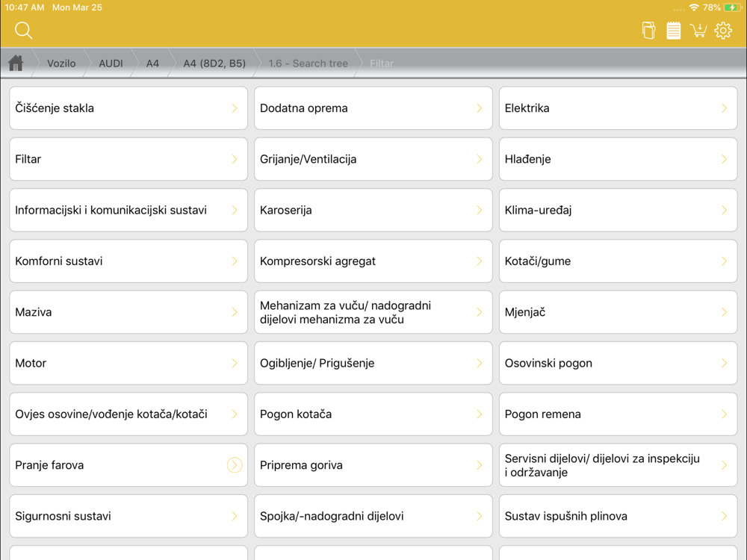Open the Dodatna oprema category
This screenshot has height=560, width=747.
point(373,108)
